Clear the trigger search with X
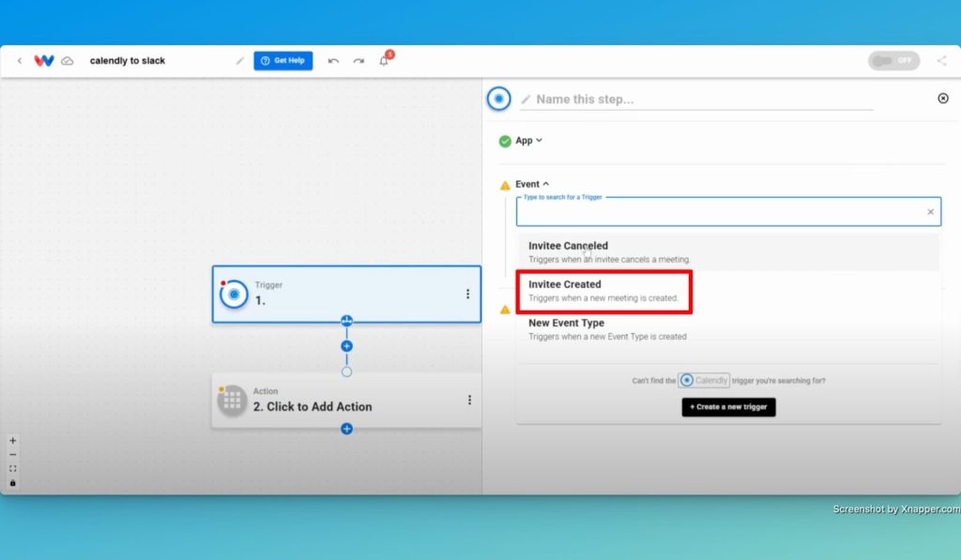This screenshot has width=961, height=560. (x=930, y=212)
